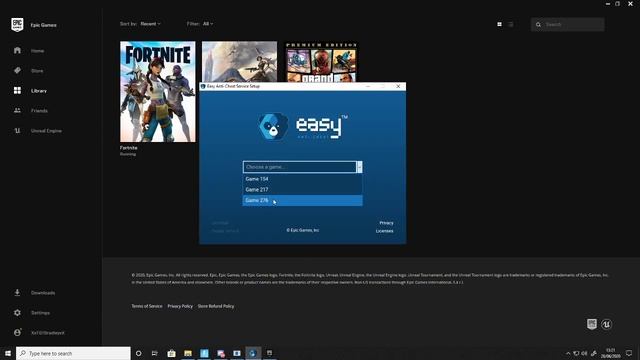Open the Windows Start menu
This screenshot has width=640, height=360.
tap(8, 353)
